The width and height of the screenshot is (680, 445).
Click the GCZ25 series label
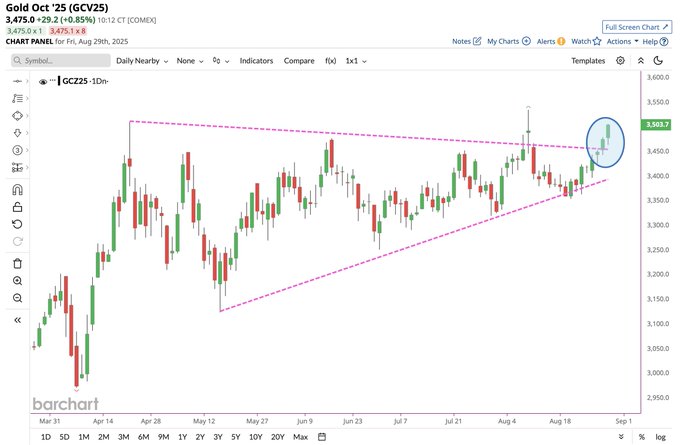[x=75, y=81]
